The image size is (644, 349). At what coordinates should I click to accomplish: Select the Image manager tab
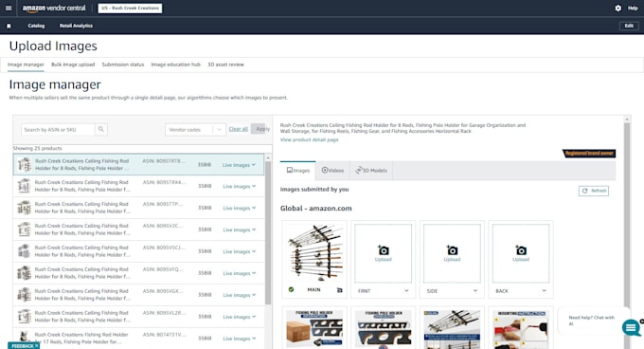point(26,64)
